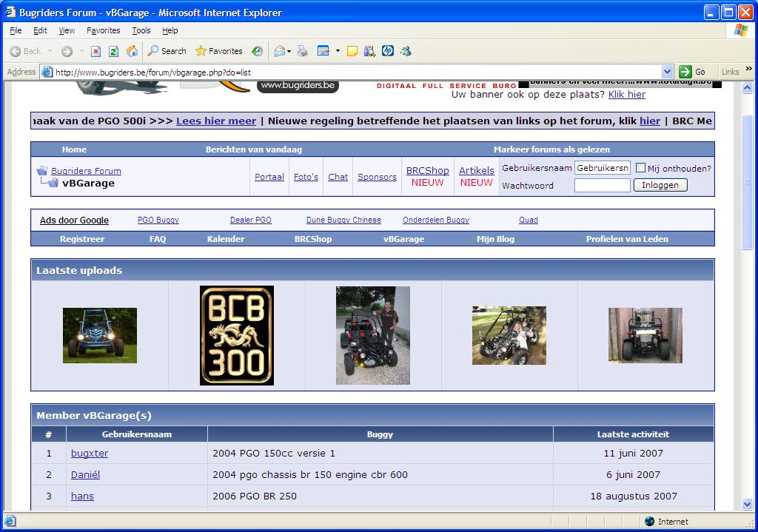Open the BCB 300 upload thumbnail
This screenshot has width=758, height=532.
click(x=236, y=335)
